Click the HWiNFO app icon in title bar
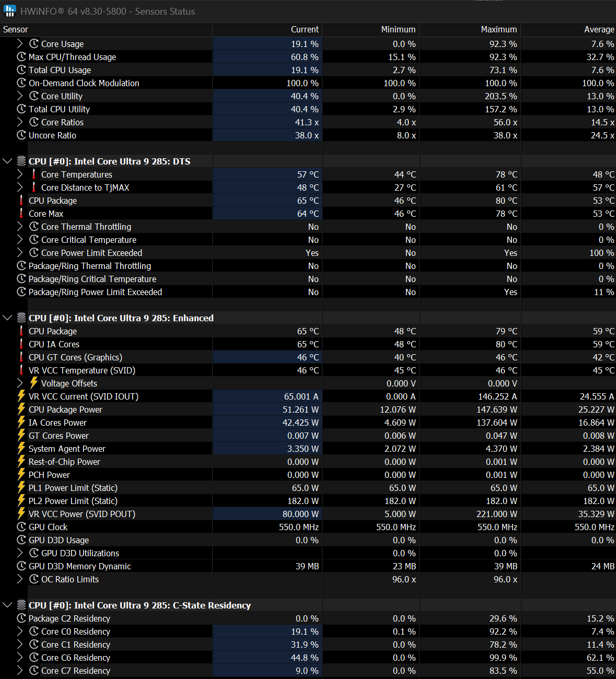Image resolution: width=616 pixels, height=679 pixels. (x=9, y=11)
